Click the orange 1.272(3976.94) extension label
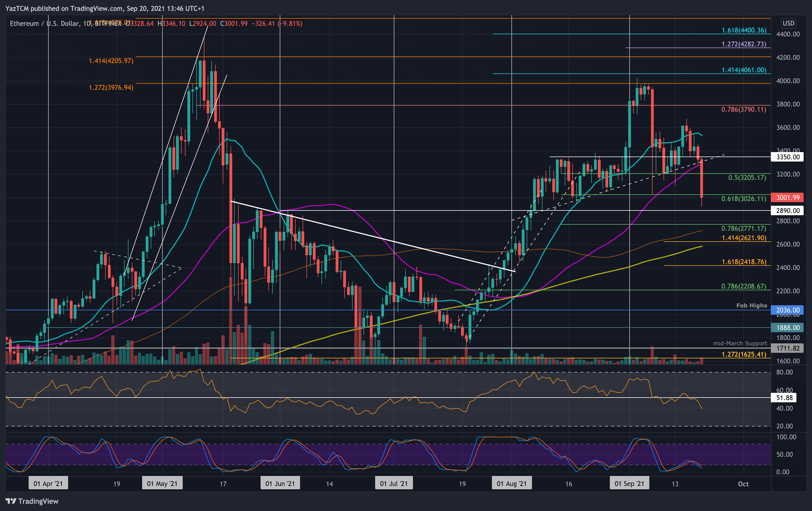Image resolution: width=812 pixels, height=511 pixels. click(x=111, y=88)
